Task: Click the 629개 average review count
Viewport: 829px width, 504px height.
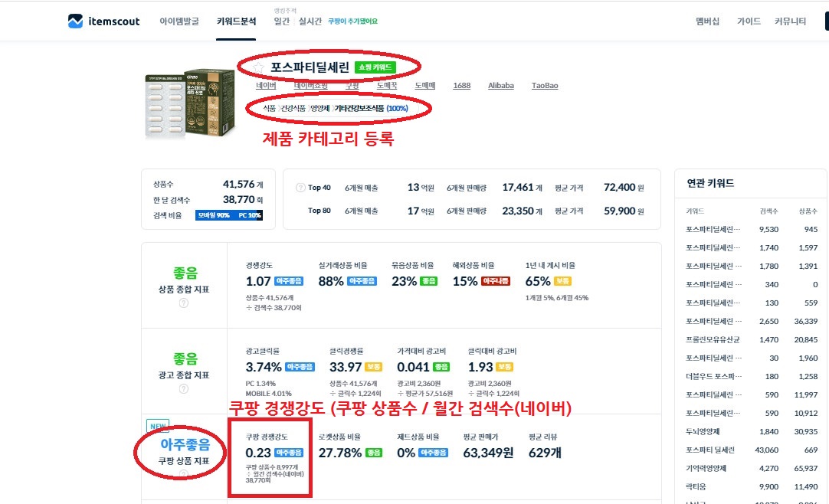Action: (545, 453)
